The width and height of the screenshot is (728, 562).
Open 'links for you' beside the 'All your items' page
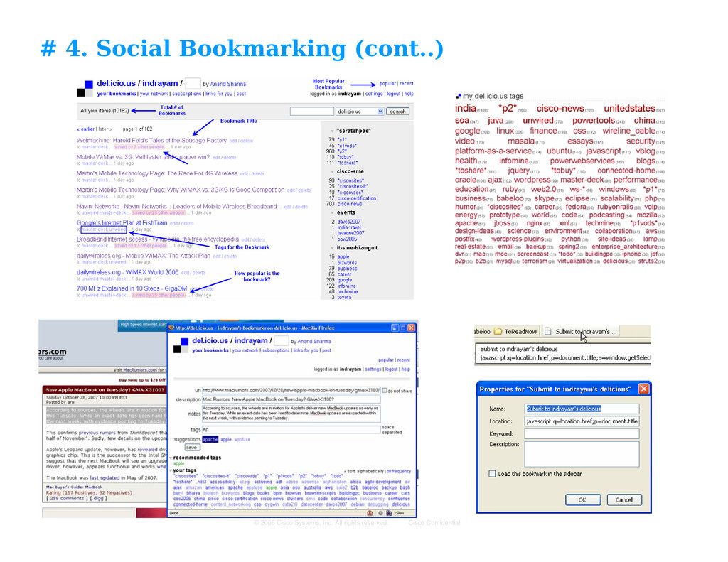219,94
